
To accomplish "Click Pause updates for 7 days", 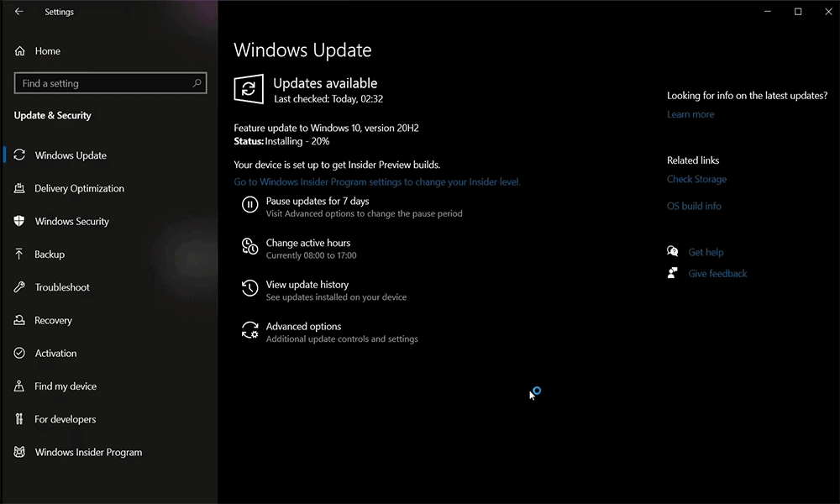I will click(318, 201).
